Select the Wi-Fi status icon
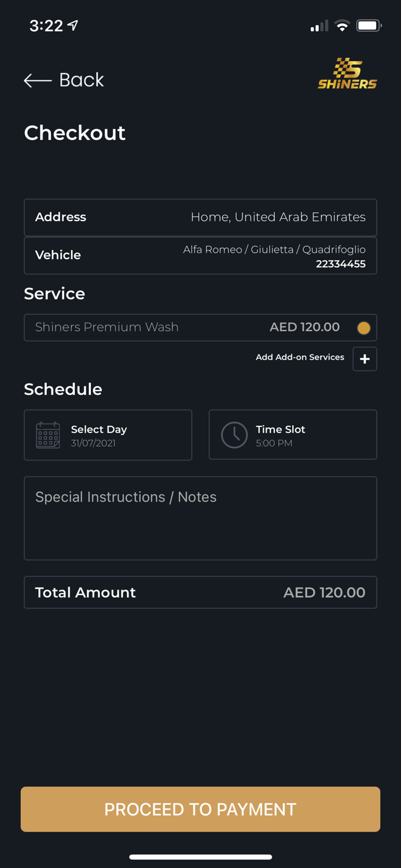This screenshot has height=868, width=401. click(x=342, y=25)
